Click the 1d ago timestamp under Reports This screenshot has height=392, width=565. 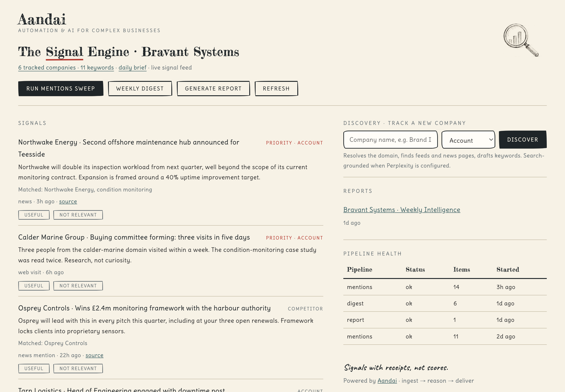pos(352,223)
